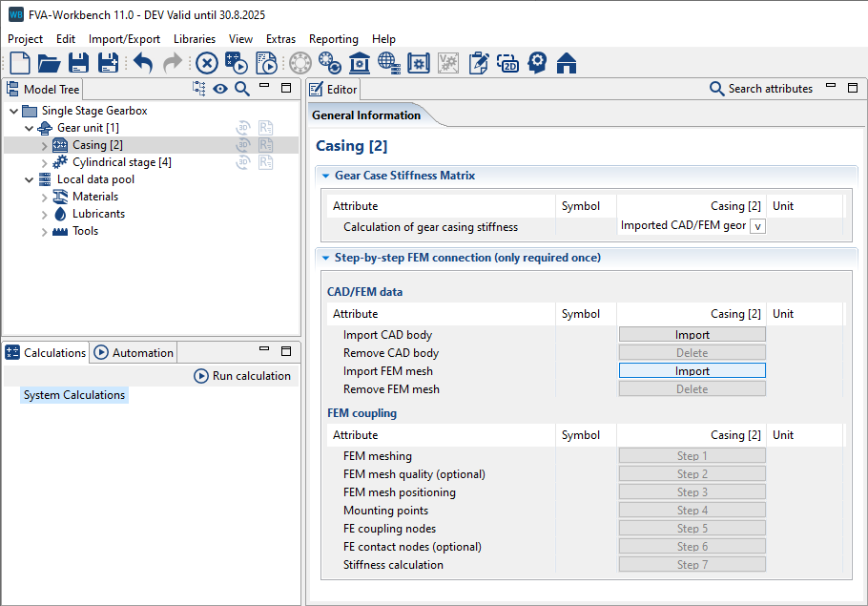868x606 pixels.
Task: Click the globe database icon in toolbar
Action: [x=388, y=64]
